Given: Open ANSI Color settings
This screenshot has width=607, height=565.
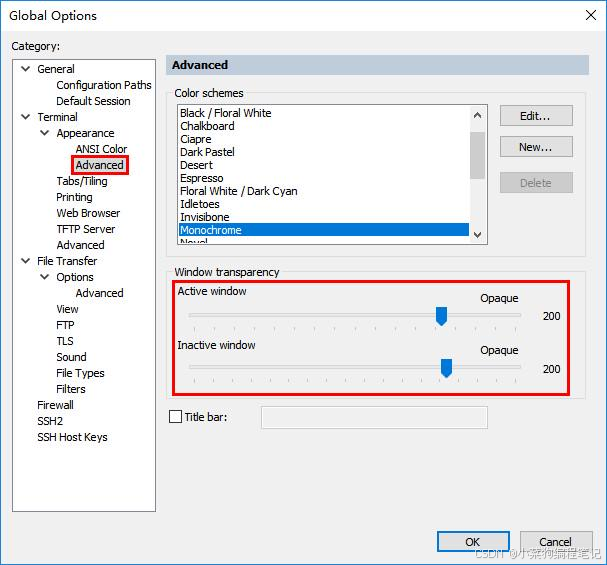Looking at the screenshot, I should pos(101,149).
